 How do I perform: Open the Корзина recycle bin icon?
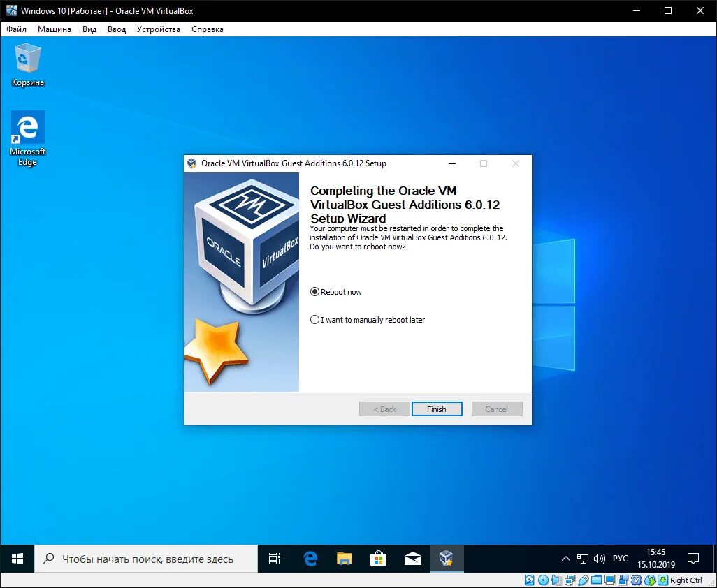[27, 65]
